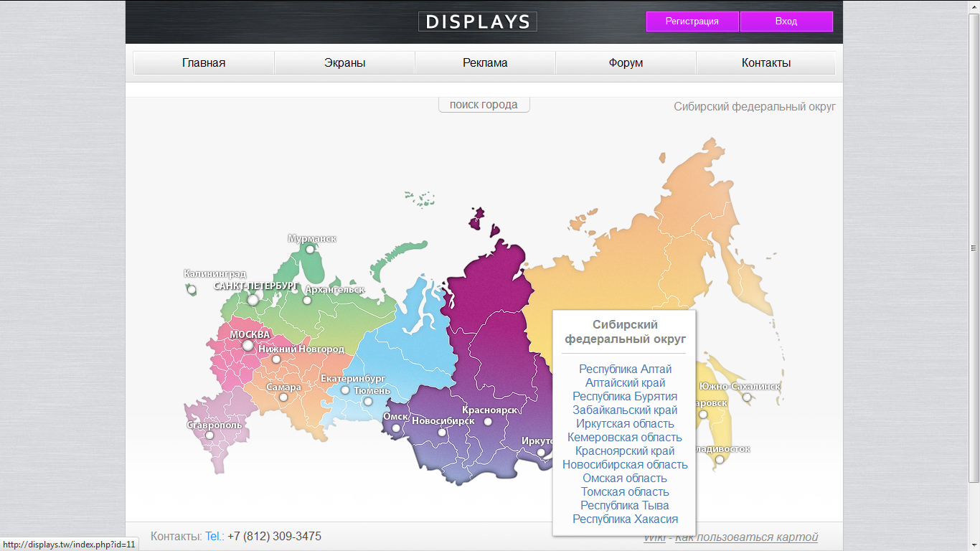Click the Москва city marker

pos(248,346)
